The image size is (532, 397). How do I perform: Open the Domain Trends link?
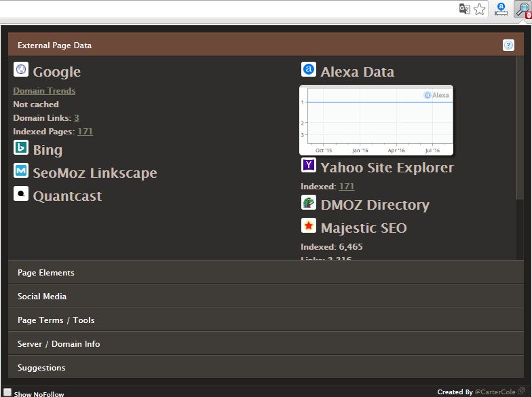click(x=44, y=91)
